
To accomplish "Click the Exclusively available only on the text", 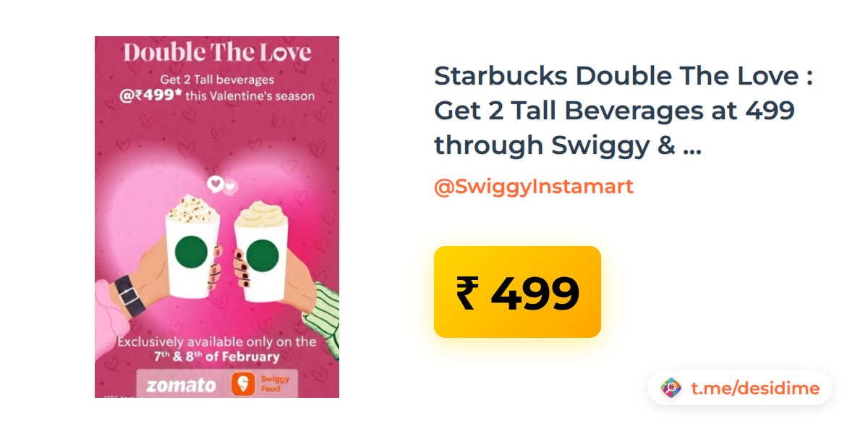I will pos(217,342).
